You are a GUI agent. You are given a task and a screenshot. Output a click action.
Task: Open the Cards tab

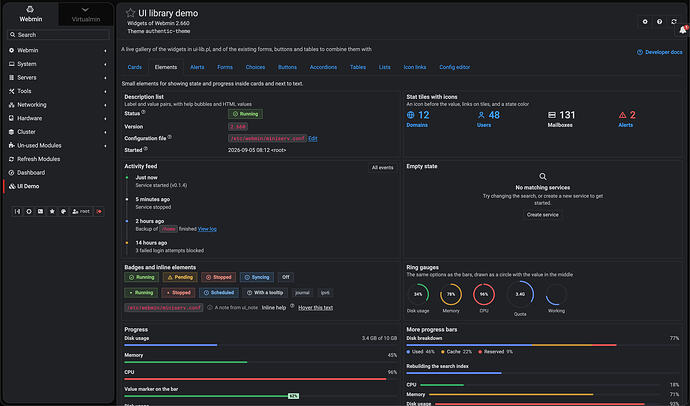[135, 67]
